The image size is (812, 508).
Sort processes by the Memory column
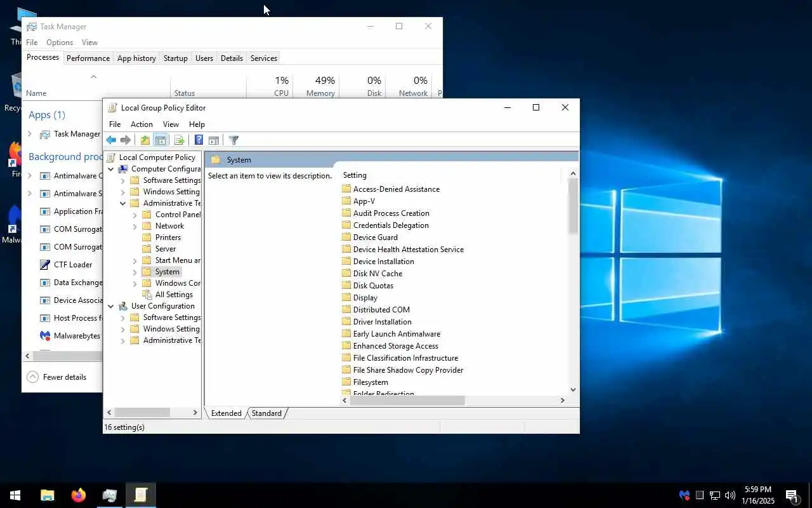click(x=315, y=86)
